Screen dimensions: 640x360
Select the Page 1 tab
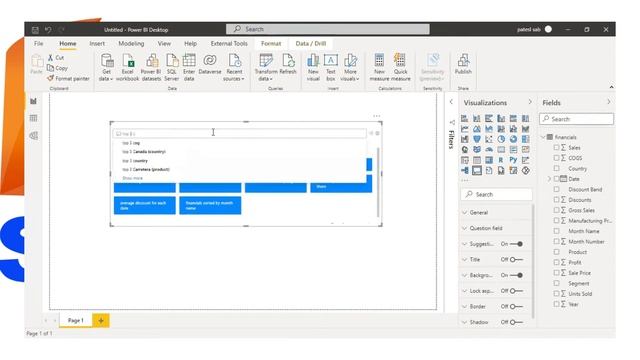click(76, 320)
